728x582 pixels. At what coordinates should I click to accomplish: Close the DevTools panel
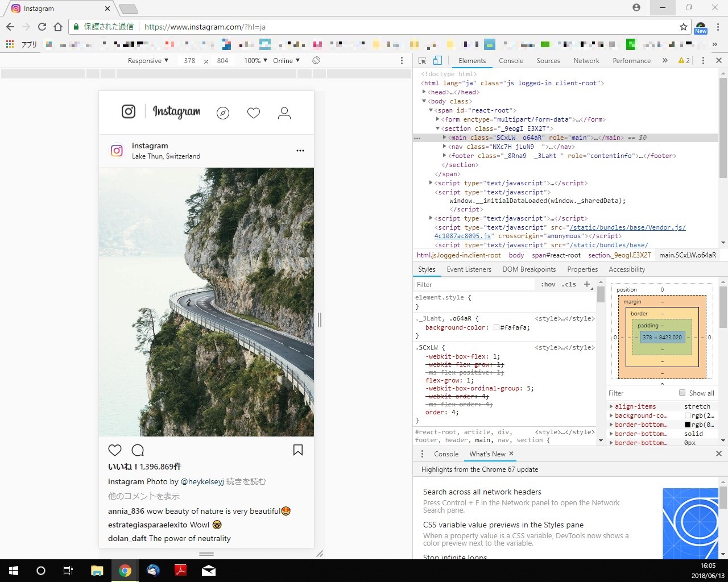tap(718, 60)
